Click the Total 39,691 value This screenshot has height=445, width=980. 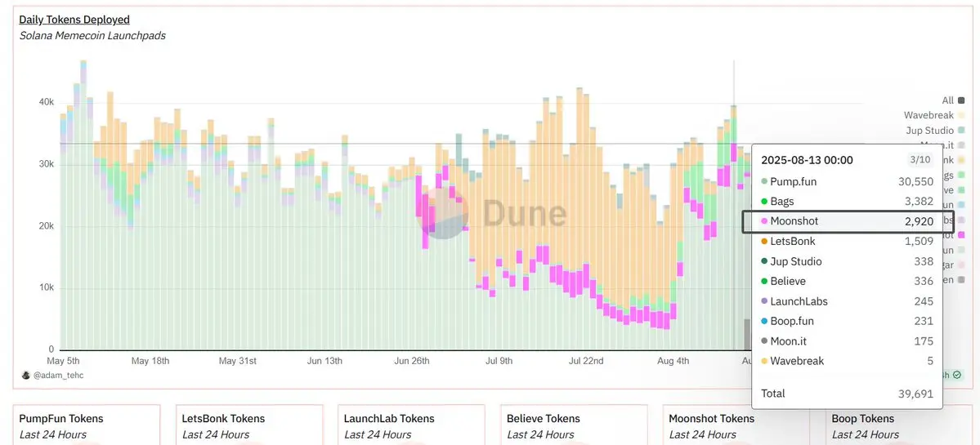point(915,394)
